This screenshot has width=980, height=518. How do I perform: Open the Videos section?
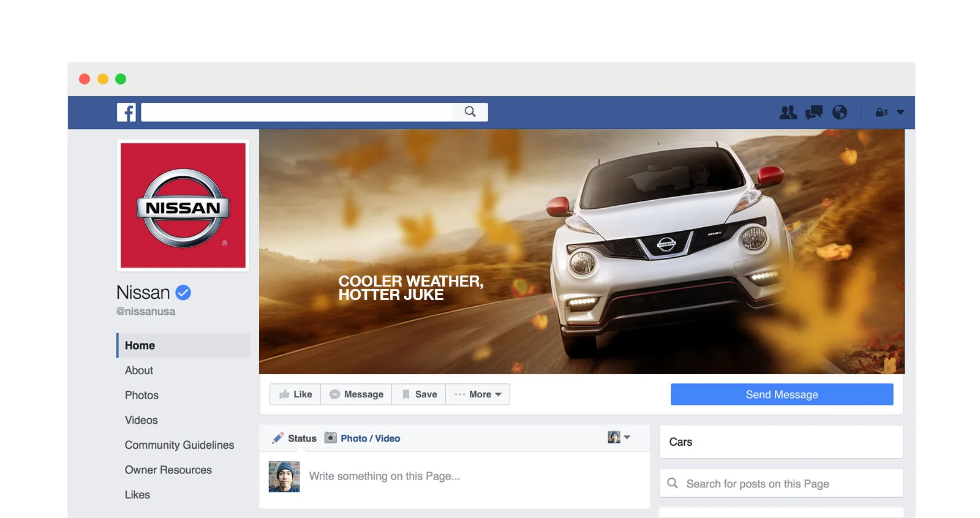(x=141, y=420)
